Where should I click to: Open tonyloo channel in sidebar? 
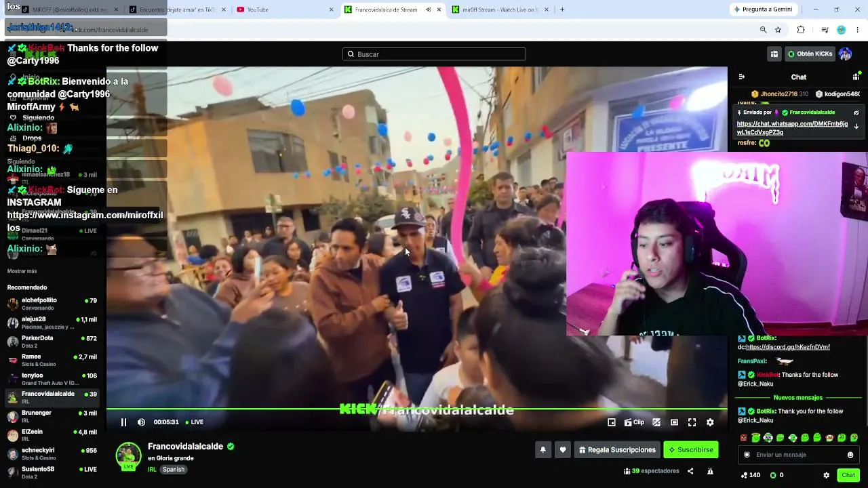pyautogui.click(x=53, y=379)
